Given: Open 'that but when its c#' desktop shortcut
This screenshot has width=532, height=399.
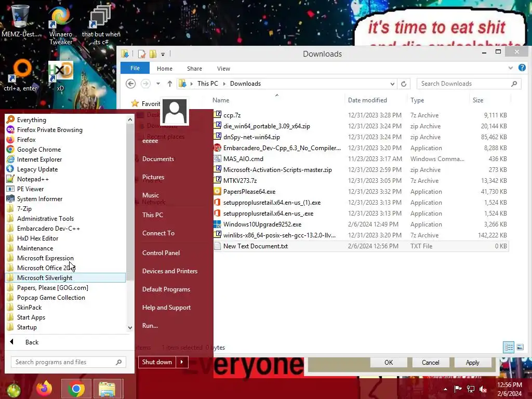Looking at the screenshot, I should 101,25.
